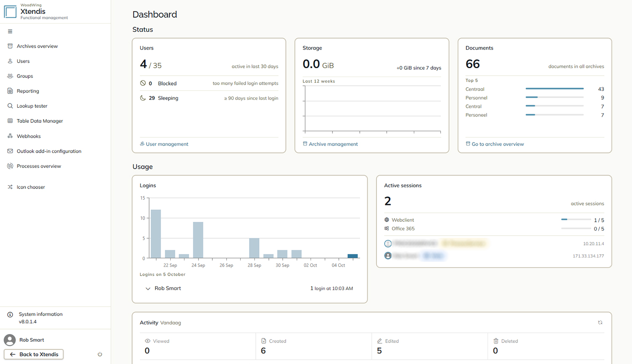This screenshot has width=632, height=364.
Task: Follow Go to archive overview link
Action: pyautogui.click(x=495, y=144)
